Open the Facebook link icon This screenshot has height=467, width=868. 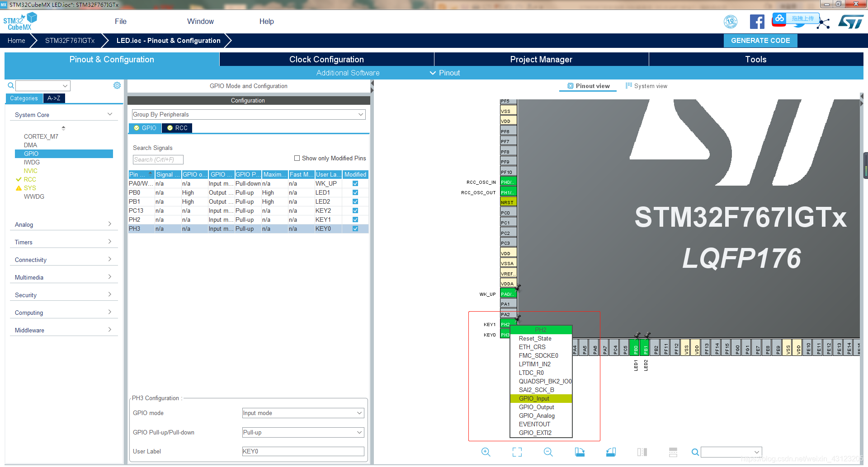coord(757,22)
